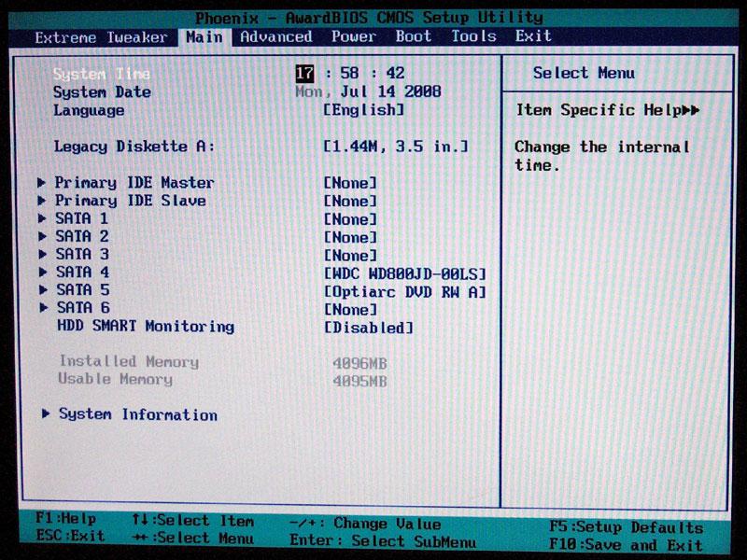Viewport: 747px width, 560px height.
Task: Select the SATA 4 entry label
Action: (83, 272)
